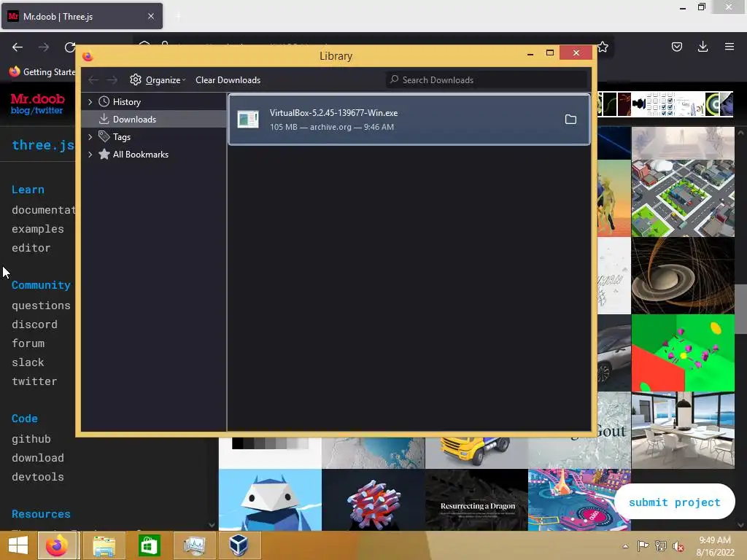747x560 pixels.
Task: Open the discord link
Action: [x=34, y=324]
